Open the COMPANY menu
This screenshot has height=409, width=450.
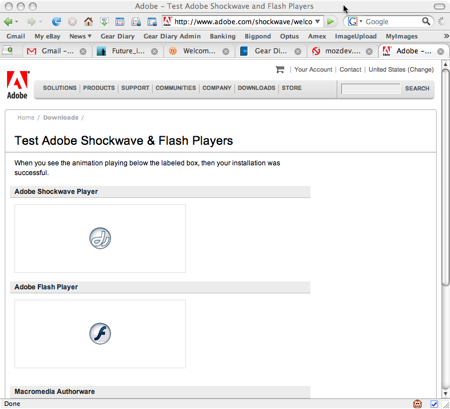click(217, 88)
